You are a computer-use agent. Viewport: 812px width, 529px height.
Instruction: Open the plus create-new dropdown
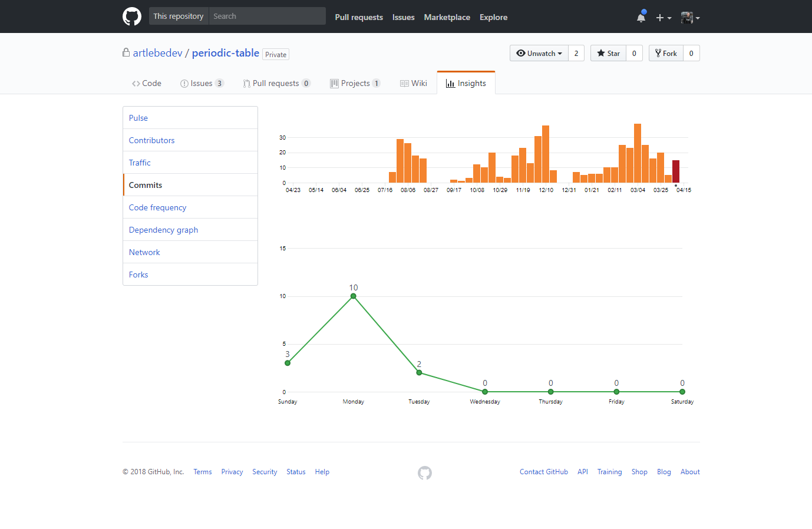click(x=664, y=18)
